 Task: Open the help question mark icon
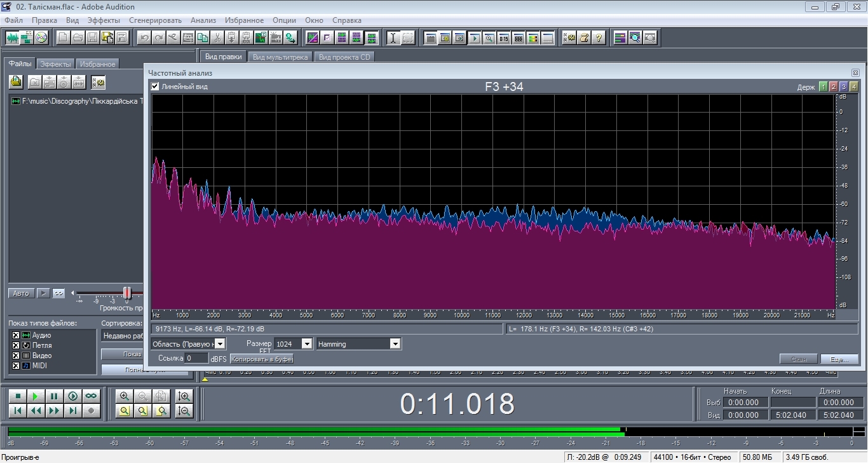(x=599, y=38)
